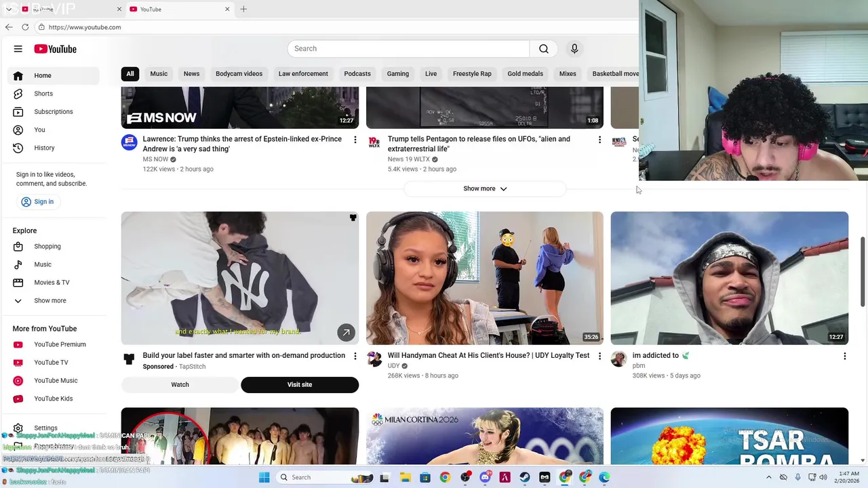Open YouTube Music link
This screenshot has height=488, width=868.
point(54,380)
